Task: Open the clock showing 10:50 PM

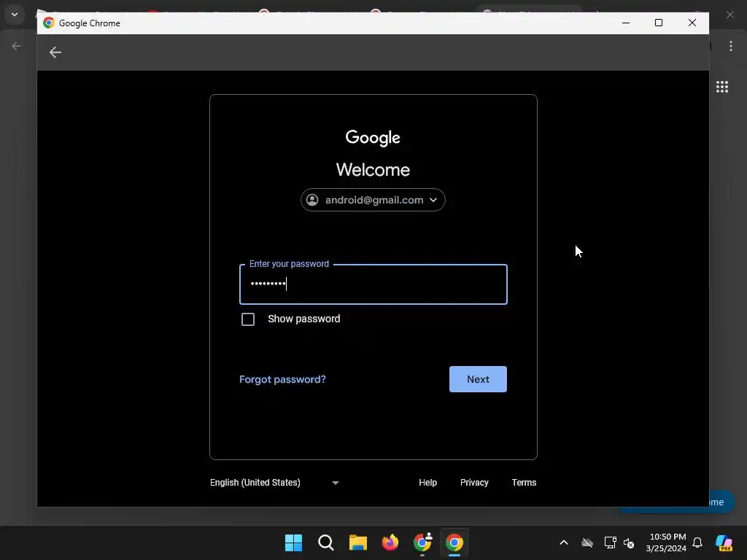Action: point(666,542)
